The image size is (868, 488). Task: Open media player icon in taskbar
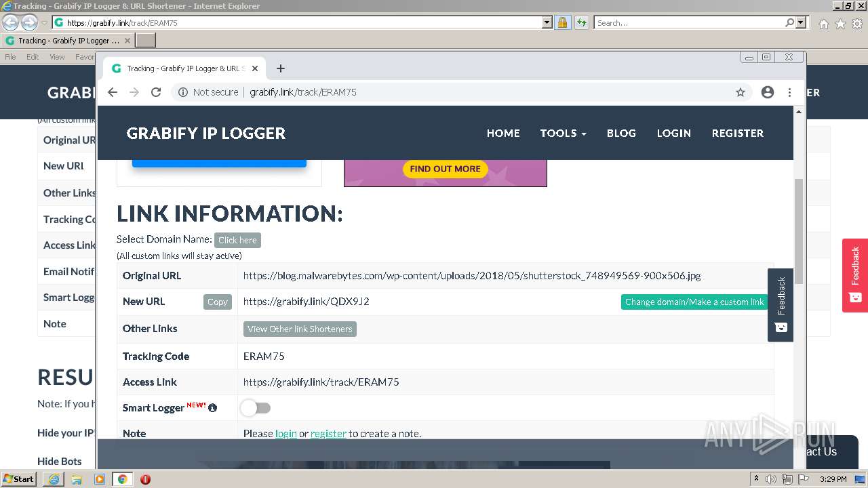pyautogui.click(x=100, y=479)
